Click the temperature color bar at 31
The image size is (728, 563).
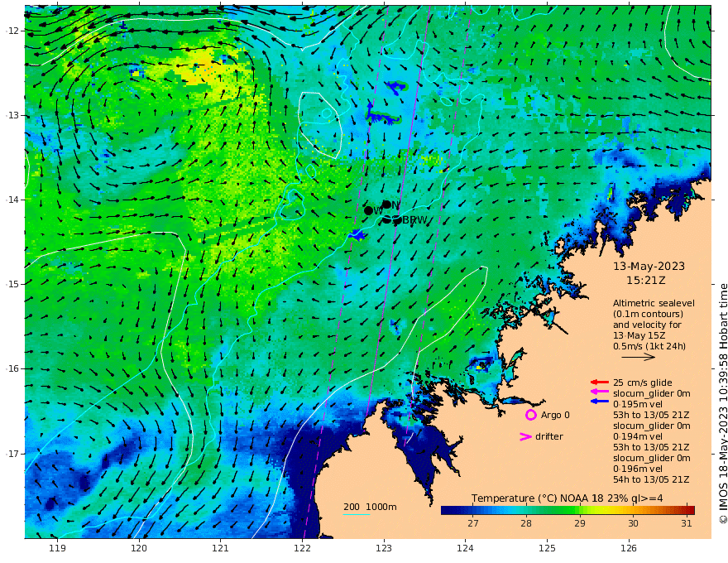[x=687, y=510]
